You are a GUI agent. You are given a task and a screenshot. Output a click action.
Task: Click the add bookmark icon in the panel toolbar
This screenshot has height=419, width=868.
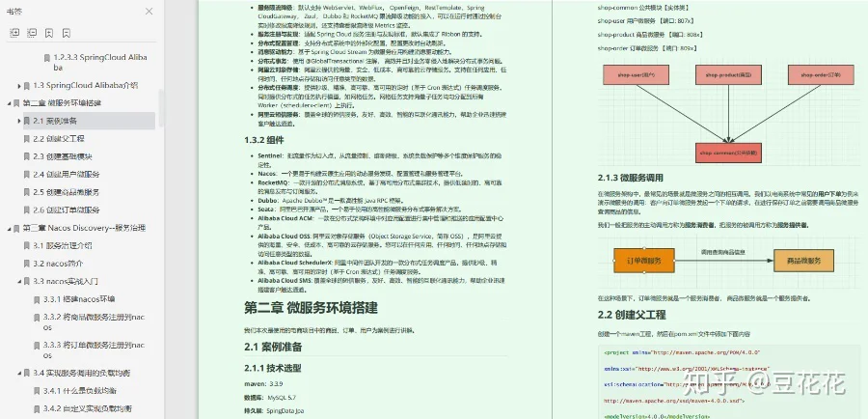49,33
